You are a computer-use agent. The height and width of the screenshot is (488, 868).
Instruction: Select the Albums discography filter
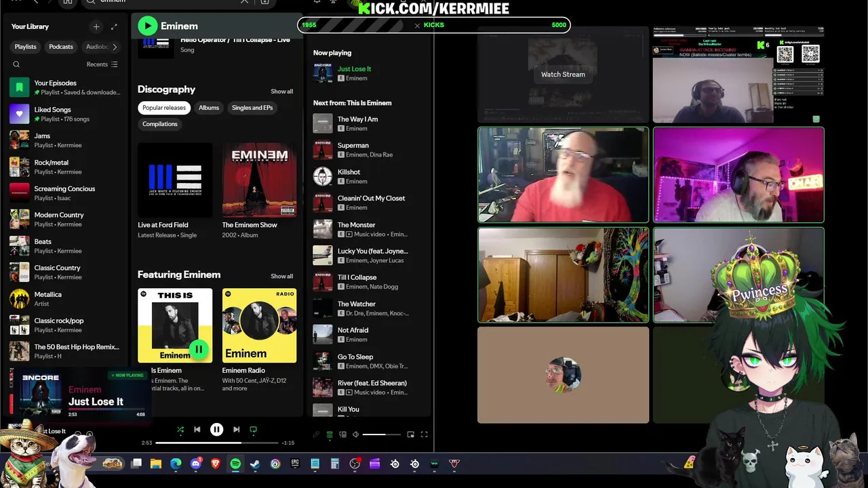209,108
